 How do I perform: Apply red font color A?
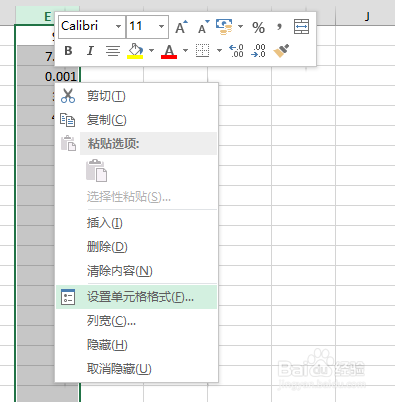click(x=169, y=51)
